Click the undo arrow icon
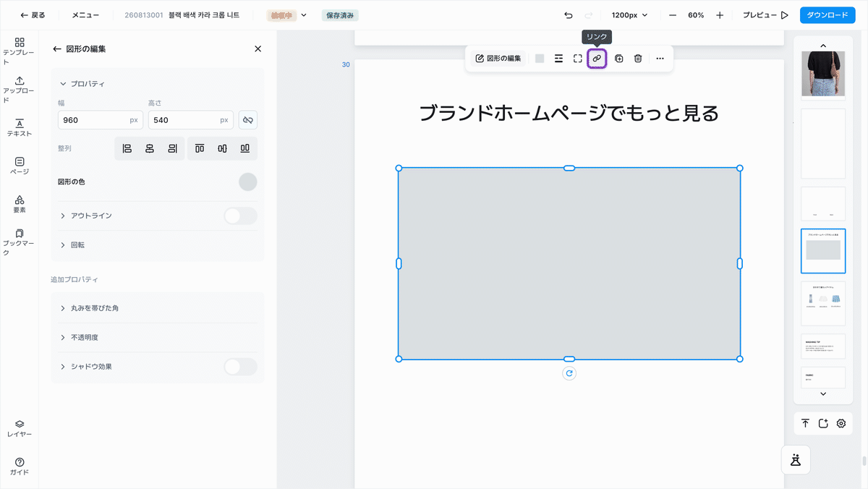The height and width of the screenshot is (489, 868). (569, 15)
